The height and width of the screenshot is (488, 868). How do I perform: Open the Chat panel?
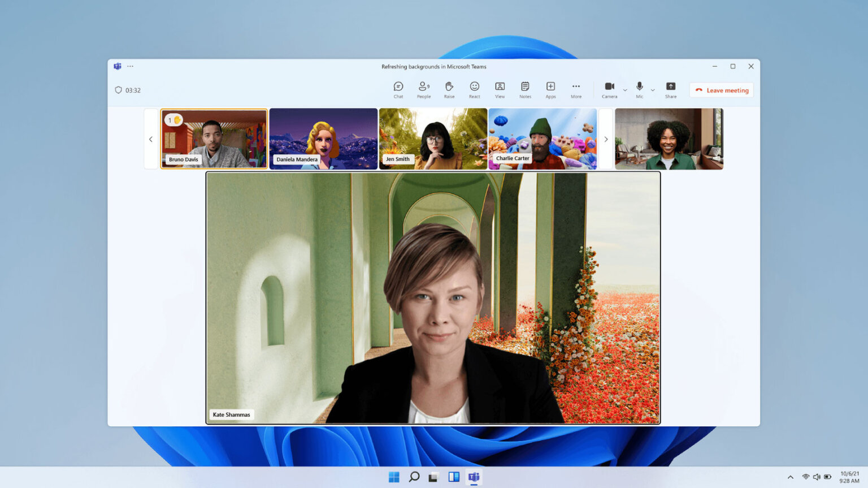pyautogui.click(x=398, y=89)
